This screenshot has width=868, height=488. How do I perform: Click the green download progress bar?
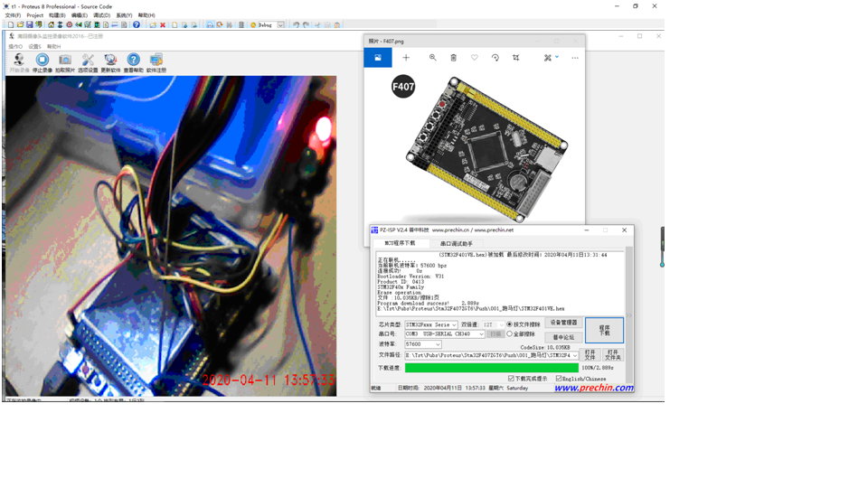tap(491, 368)
